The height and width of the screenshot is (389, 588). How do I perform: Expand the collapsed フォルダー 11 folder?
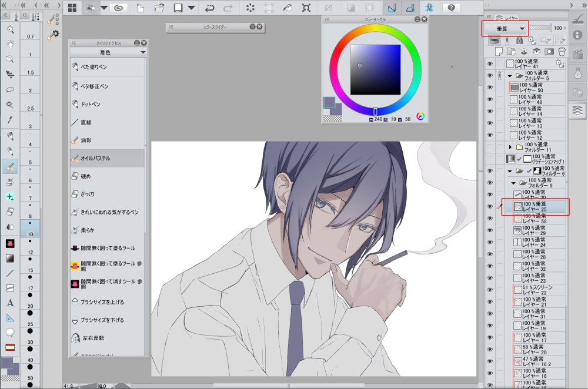[510, 146]
